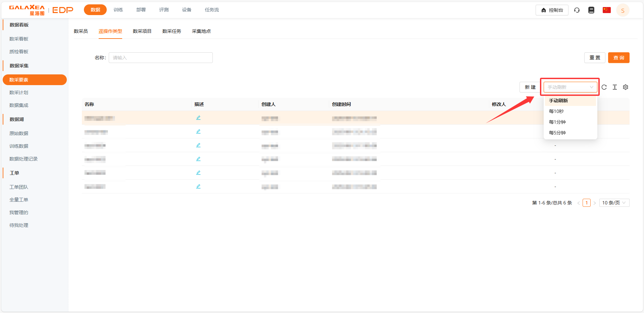The image size is (644, 313).
Task: Open the 控制台 console button
Action: (552, 10)
